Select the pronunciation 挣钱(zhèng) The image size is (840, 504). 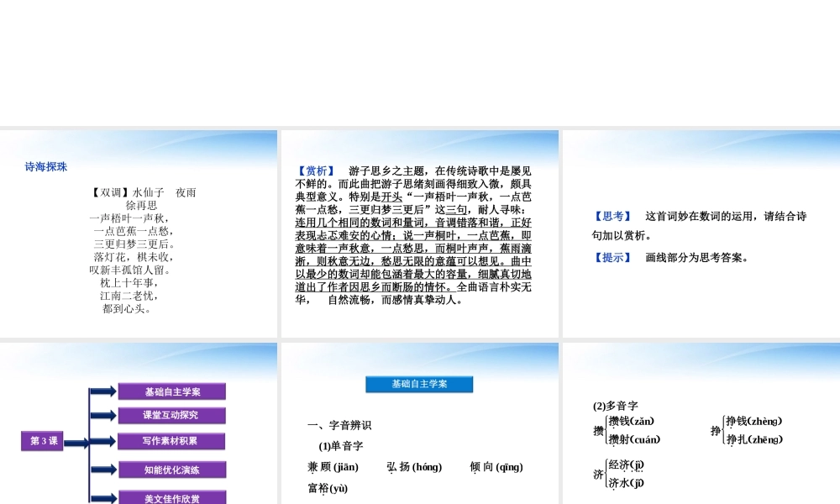point(754,422)
